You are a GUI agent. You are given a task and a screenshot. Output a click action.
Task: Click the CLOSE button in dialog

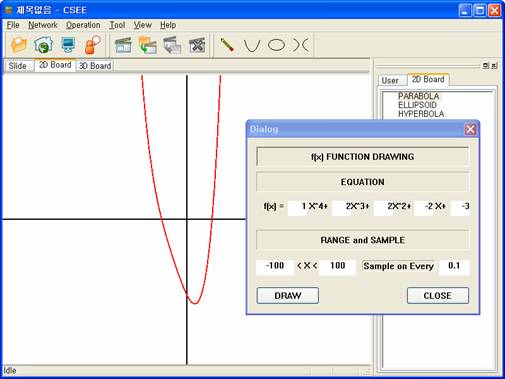tap(438, 296)
